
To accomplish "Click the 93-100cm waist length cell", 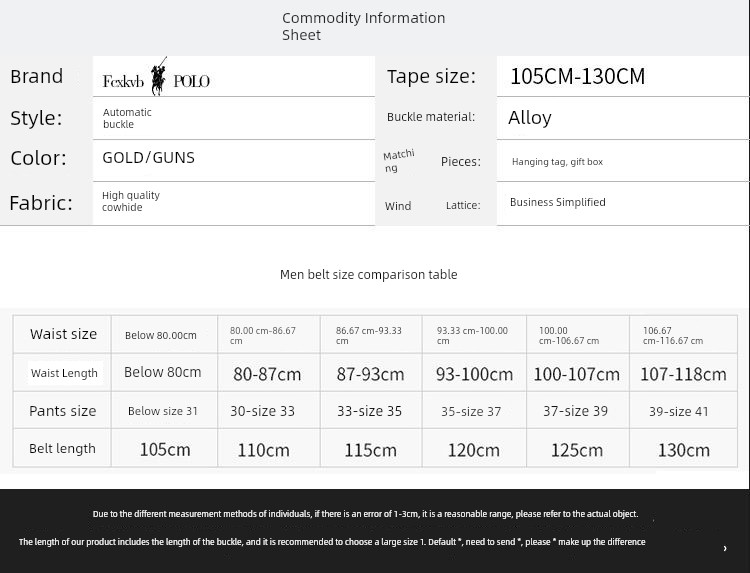I will tap(474, 374).
